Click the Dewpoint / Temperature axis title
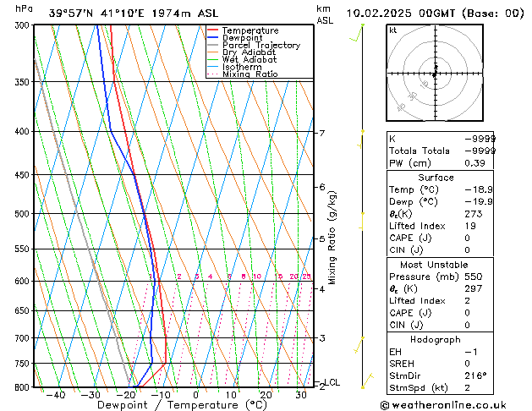Image resolution: width=532 pixels, height=411 pixels. (x=182, y=405)
